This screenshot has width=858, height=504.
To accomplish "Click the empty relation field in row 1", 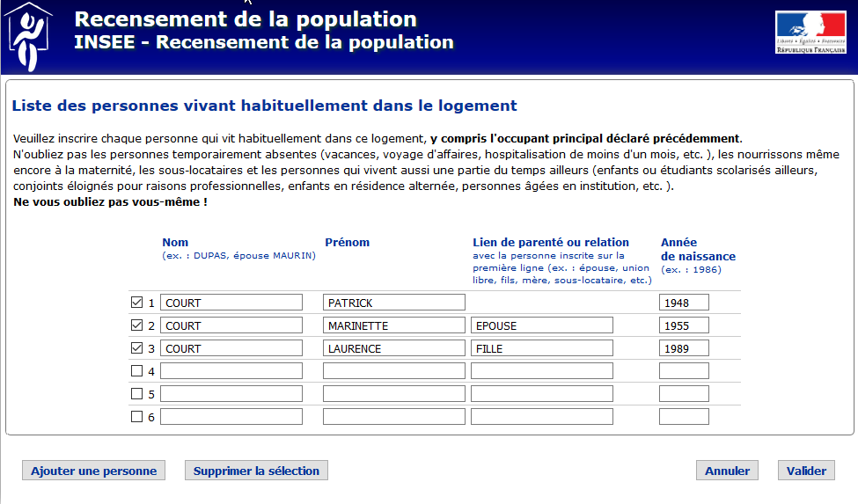I will (541, 303).
